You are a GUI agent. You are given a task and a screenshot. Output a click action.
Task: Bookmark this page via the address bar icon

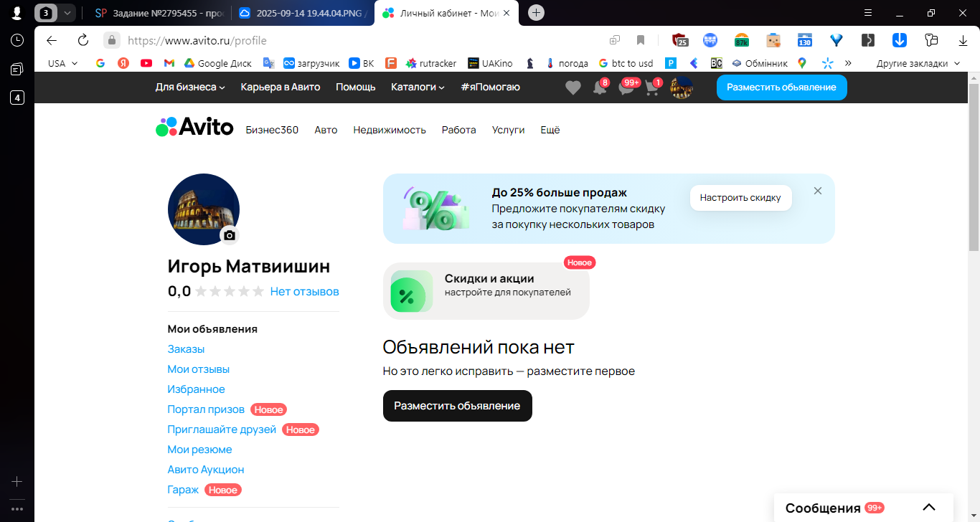point(641,40)
